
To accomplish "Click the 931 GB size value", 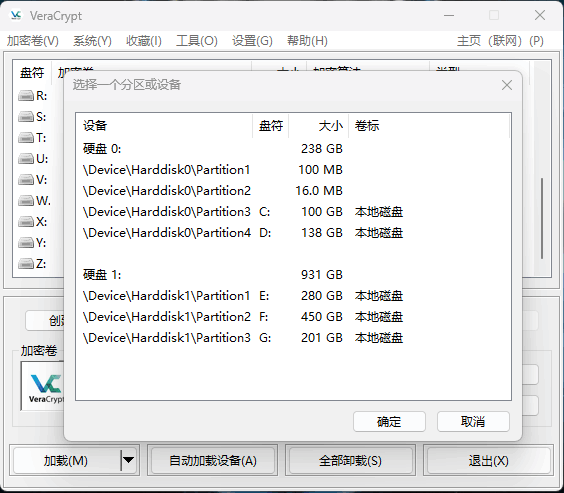I will point(322,275).
